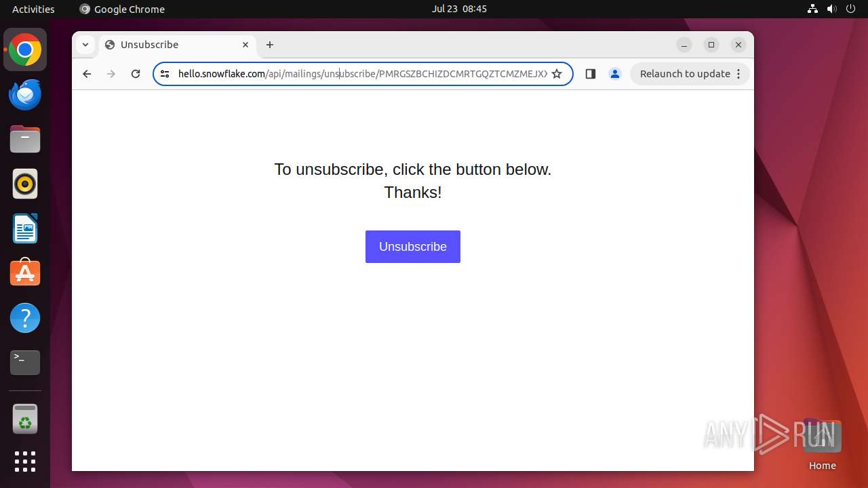This screenshot has width=868, height=488.
Task: Click the forward navigation arrow
Action: pyautogui.click(x=111, y=74)
